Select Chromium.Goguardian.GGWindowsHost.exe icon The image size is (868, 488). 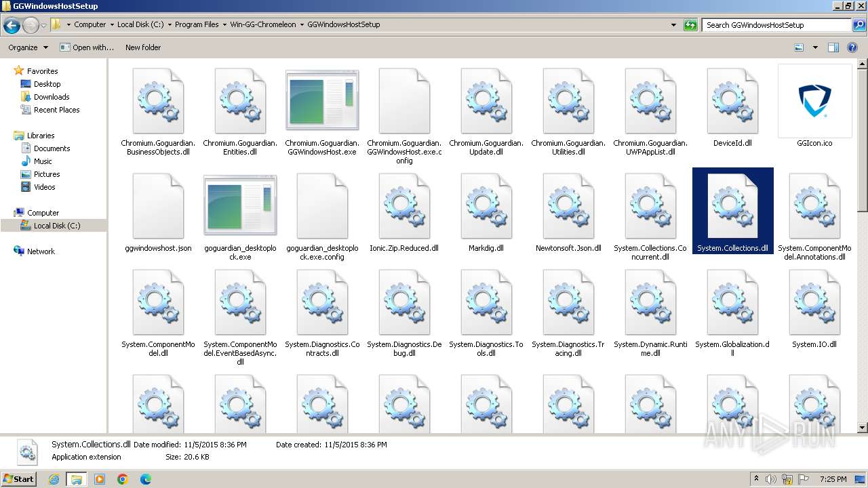point(322,101)
